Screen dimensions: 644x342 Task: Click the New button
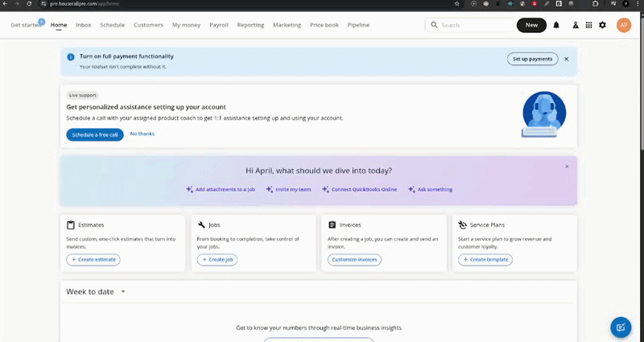pyautogui.click(x=531, y=25)
